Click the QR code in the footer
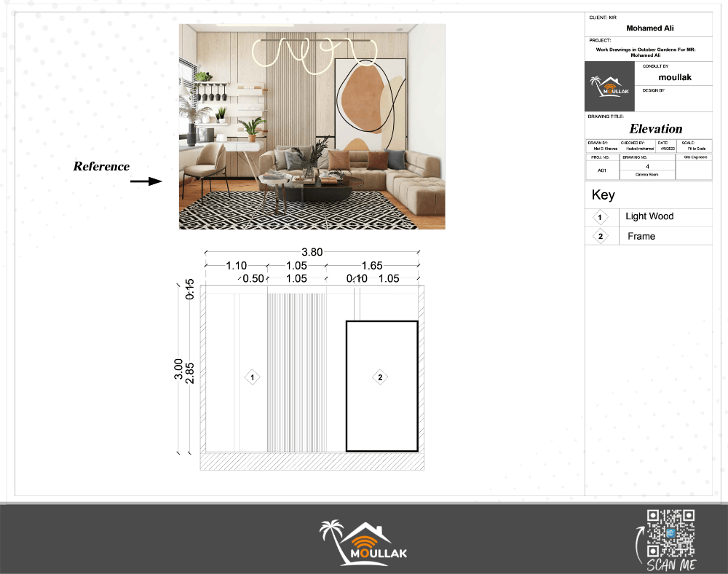728x574 pixels. click(x=670, y=532)
